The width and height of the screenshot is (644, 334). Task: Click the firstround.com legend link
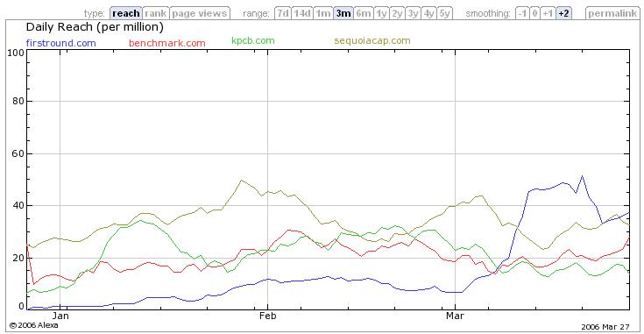point(60,43)
